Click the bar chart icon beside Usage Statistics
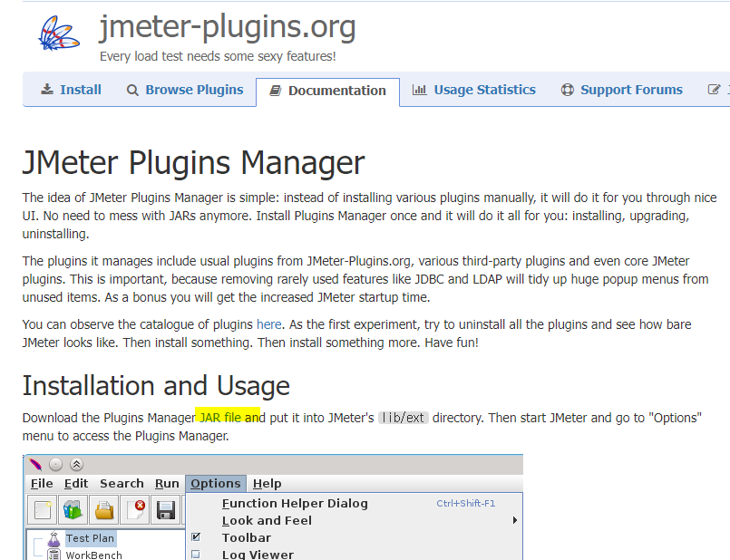730x560 pixels. (419, 90)
